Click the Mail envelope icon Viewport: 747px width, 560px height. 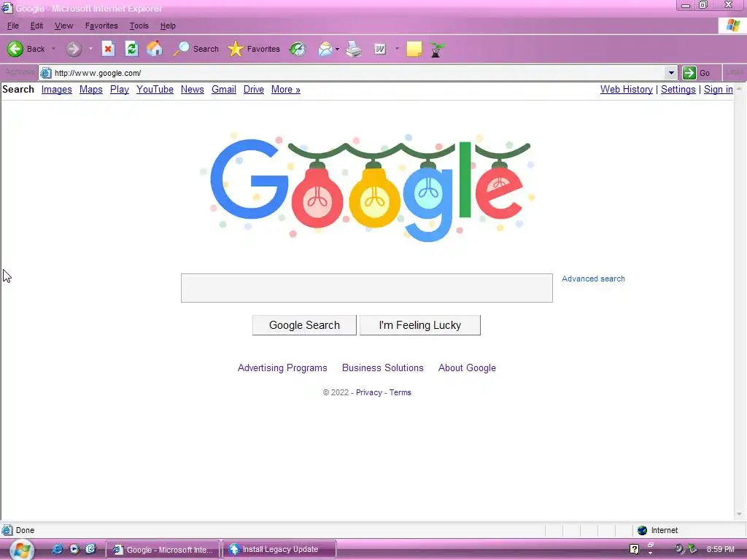(325, 49)
